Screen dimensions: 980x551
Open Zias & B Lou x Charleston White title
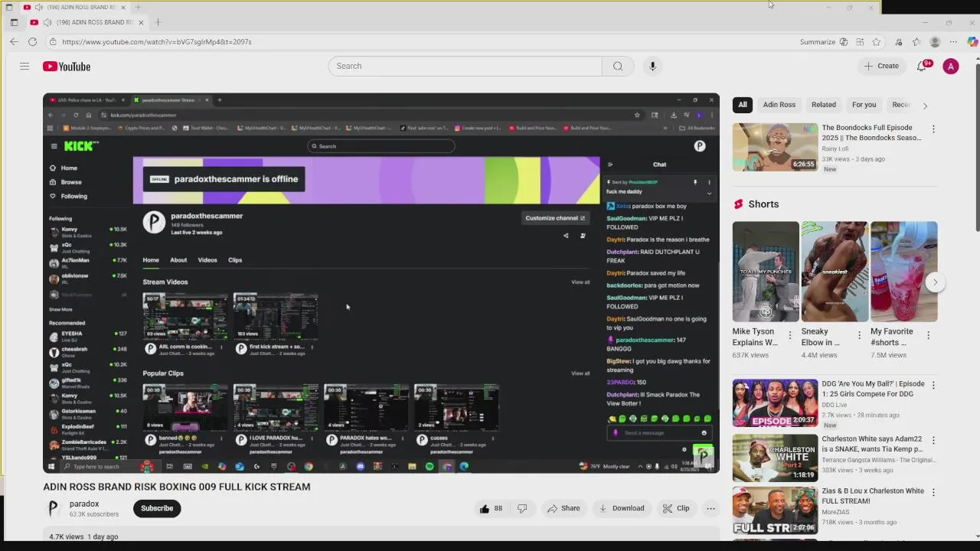point(873,496)
